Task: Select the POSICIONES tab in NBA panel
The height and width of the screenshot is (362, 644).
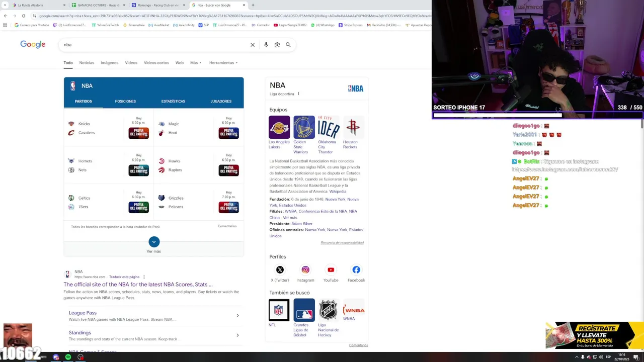Action: tap(125, 101)
